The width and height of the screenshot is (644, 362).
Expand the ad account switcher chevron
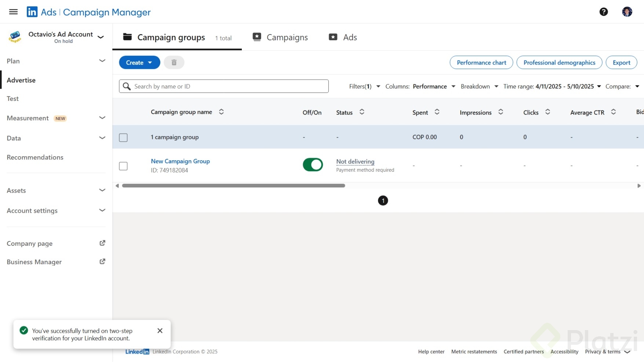coord(101,37)
